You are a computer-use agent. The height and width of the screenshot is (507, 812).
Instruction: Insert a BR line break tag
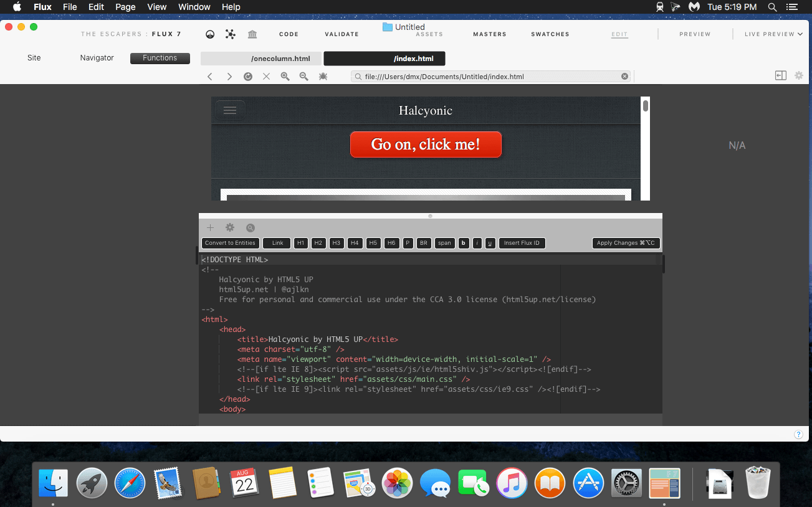pyautogui.click(x=424, y=243)
